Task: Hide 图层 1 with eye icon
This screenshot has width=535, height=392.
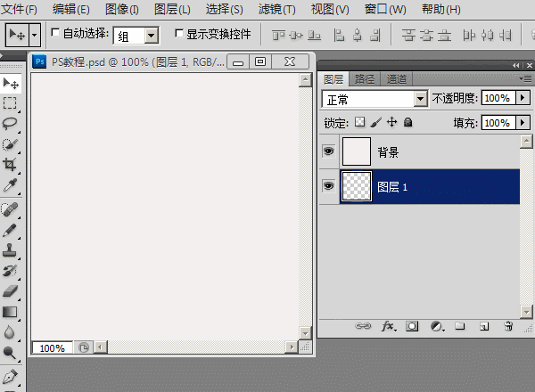Action: coord(328,186)
